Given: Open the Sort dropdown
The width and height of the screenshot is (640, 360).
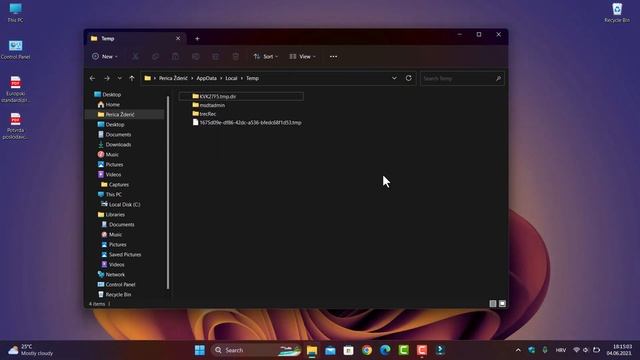Looking at the screenshot, I should (x=266, y=56).
